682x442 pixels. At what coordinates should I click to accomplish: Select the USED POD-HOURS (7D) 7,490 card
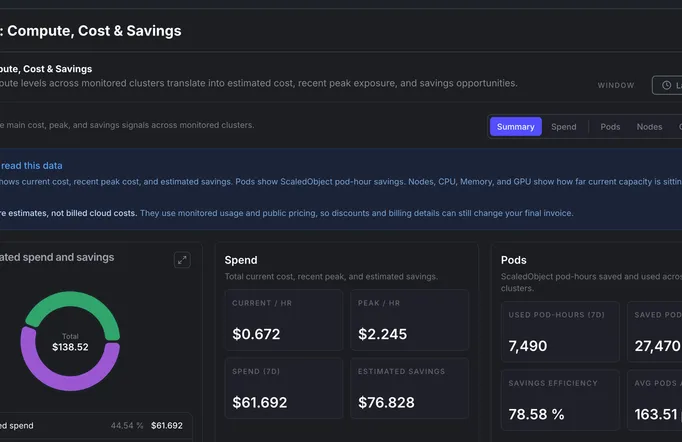coord(560,332)
